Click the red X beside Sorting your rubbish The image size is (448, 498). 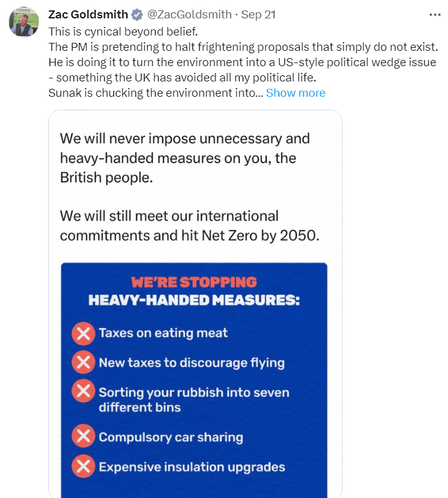(83, 391)
